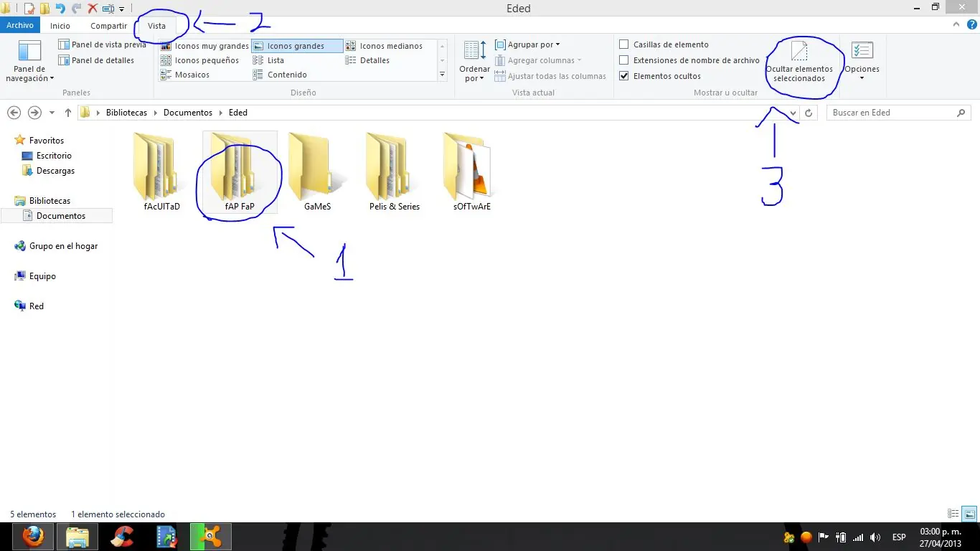This screenshot has height=551, width=980.
Task: Click the Rename icon in quick access toolbar
Action: coord(108,9)
